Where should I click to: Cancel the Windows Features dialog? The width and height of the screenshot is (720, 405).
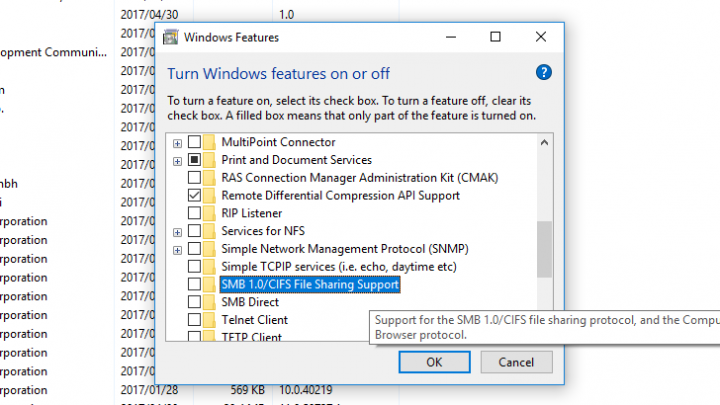click(516, 362)
